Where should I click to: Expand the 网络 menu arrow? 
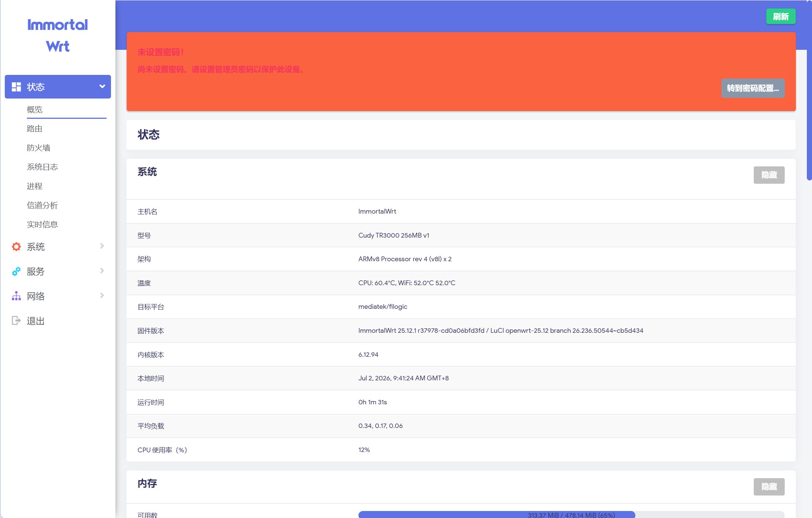[102, 296]
